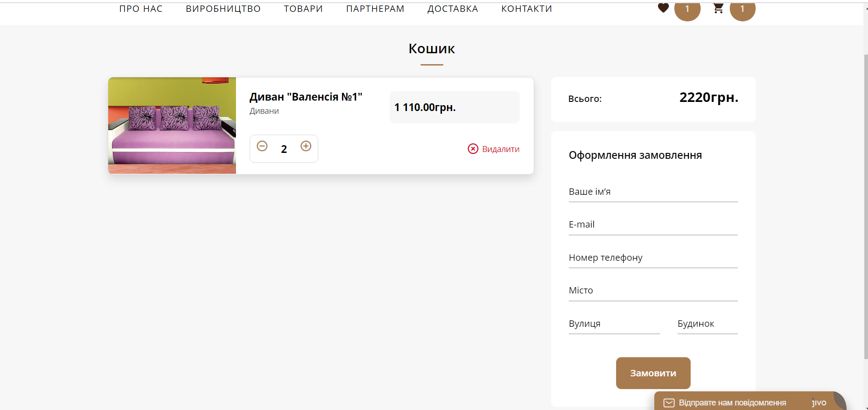The height and width of the screenshot is (410, 868).
Task: Open the favorites heart icon
Action: 663,8
